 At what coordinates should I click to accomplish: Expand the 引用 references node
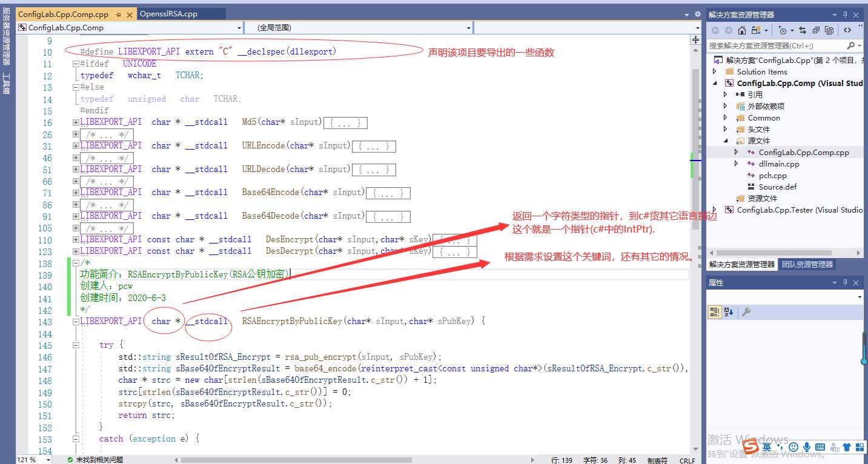tap(726, 94)
